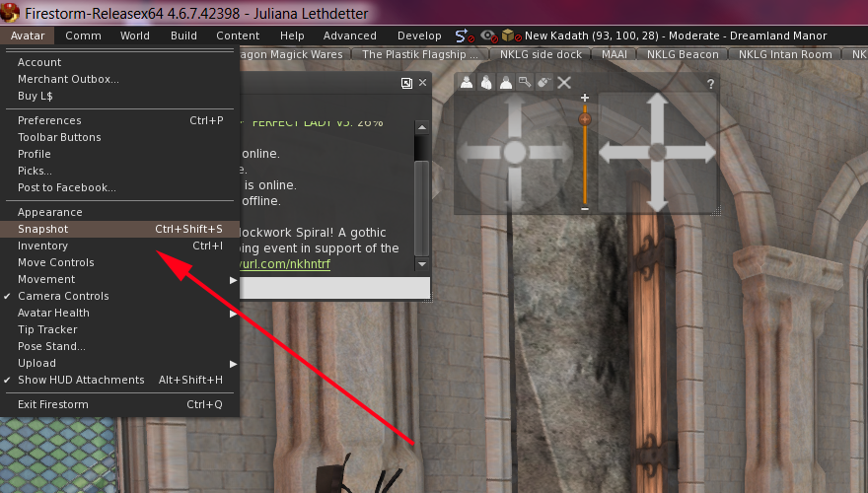
Task: Expand the Avatar Health submenu
Action: point(119,313)
